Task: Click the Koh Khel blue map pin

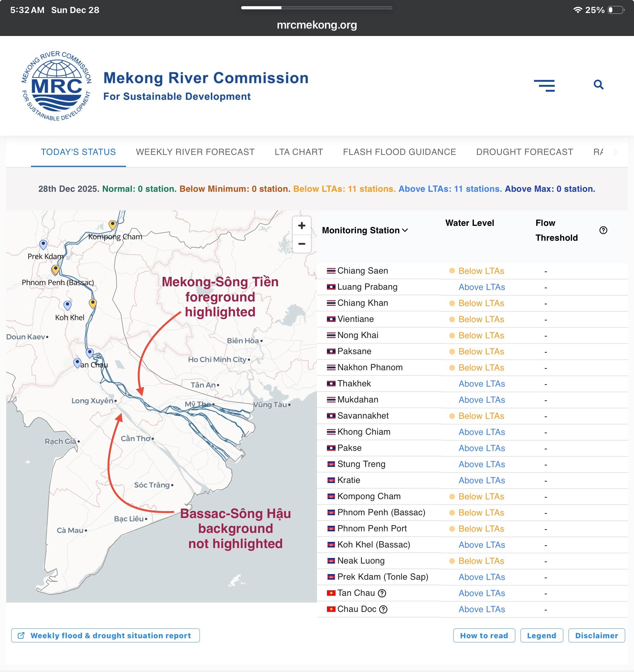Action: pyautogui.click(x=67, y=305)
